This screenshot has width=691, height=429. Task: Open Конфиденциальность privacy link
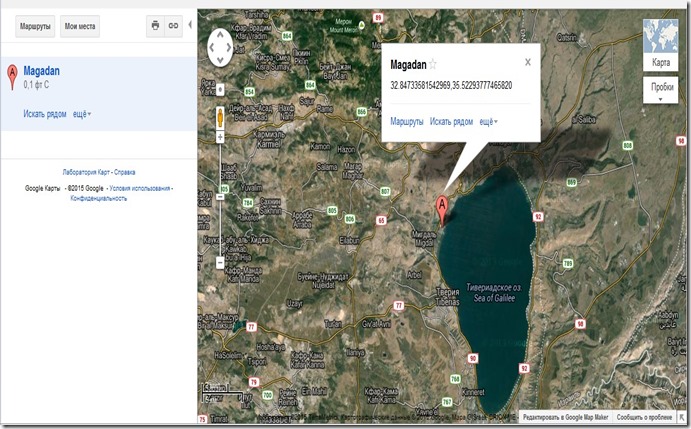pyautogui.click(x=99, y=198)
